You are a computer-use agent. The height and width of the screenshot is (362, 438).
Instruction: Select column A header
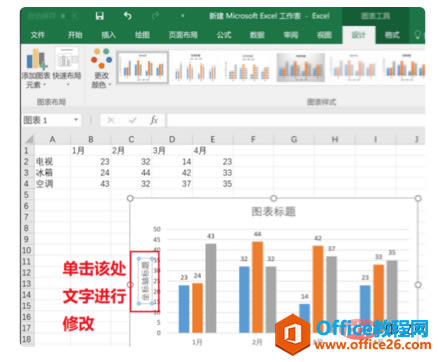[52, 139]
